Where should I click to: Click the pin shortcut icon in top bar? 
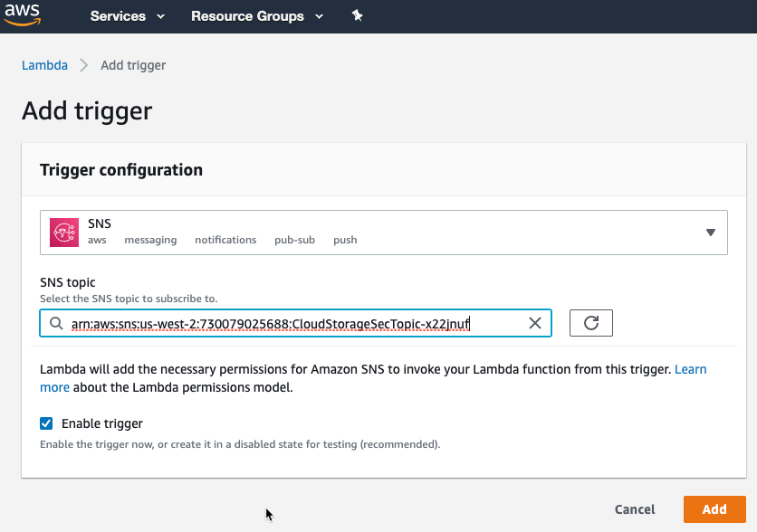click(357, 16)
